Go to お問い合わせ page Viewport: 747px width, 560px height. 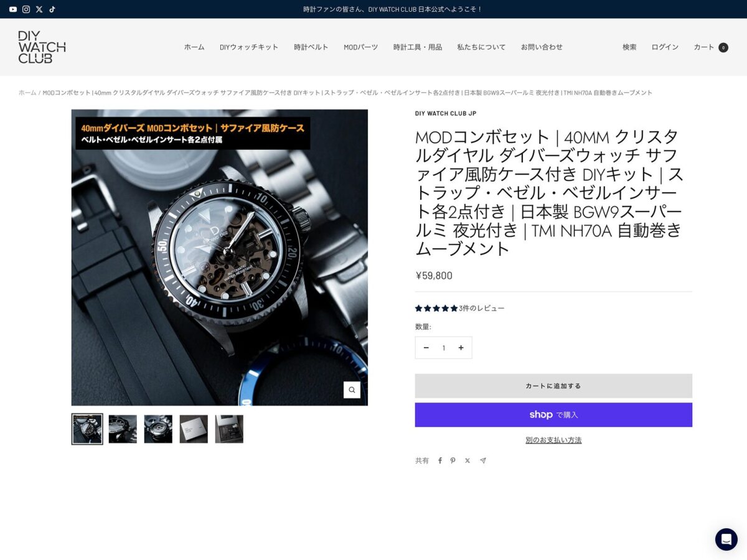(542, 47)
